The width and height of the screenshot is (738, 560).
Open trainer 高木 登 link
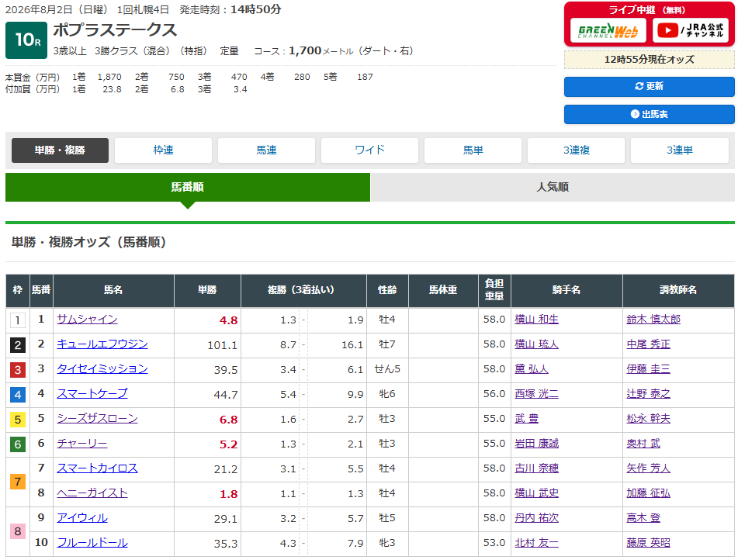pos(643,518)
